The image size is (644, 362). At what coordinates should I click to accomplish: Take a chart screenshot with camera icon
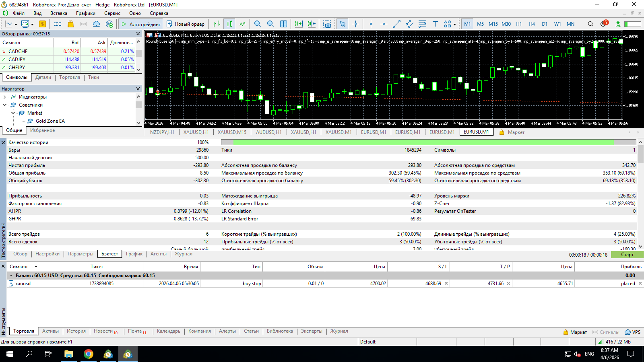(327, 24)
